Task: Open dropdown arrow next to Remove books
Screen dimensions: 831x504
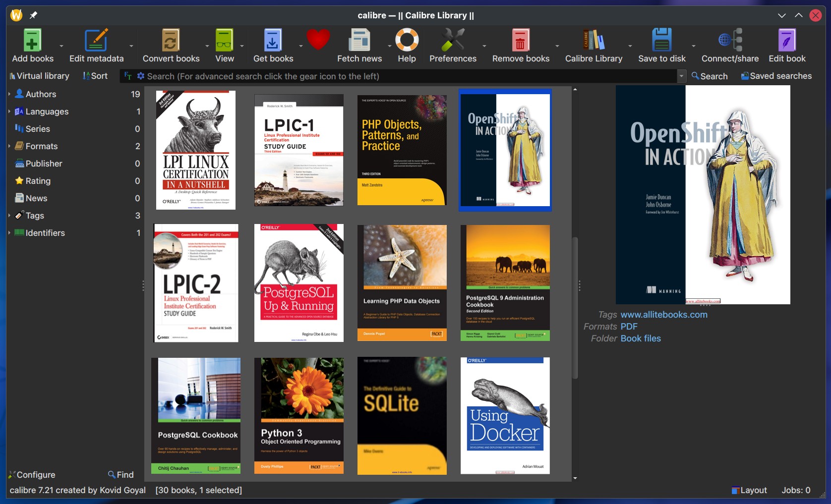Action: click(x=557, y=46)
